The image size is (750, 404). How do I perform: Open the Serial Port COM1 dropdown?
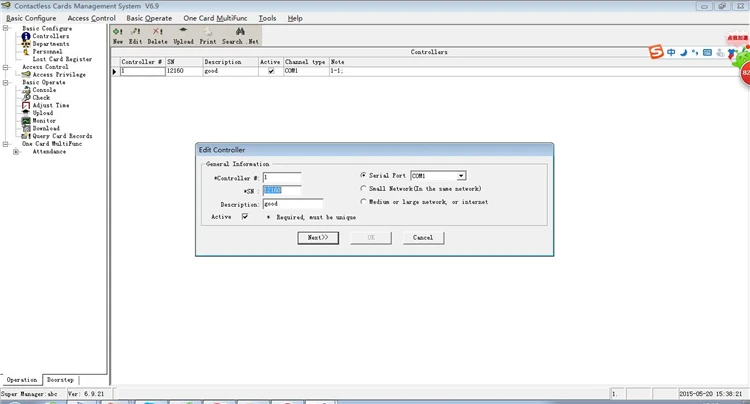(461, 176)
